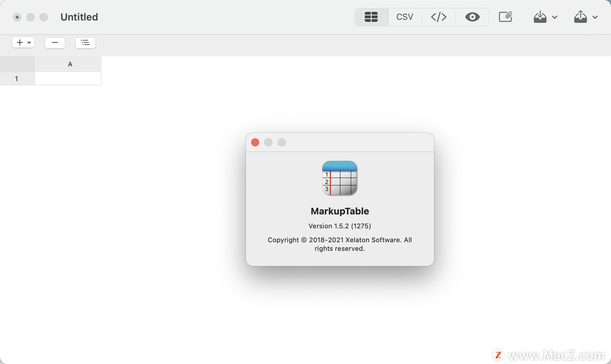
Task: Select the table editor view icon
Action: 371,17
